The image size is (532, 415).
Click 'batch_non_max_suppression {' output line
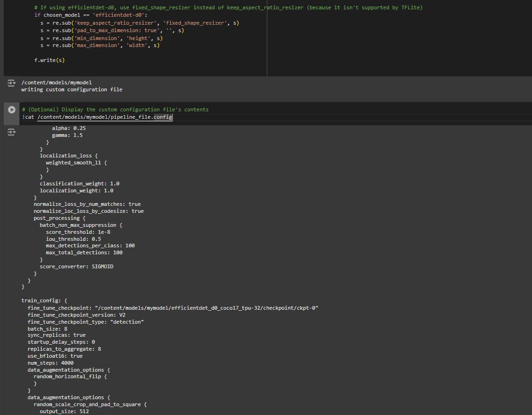pos(81,225)
